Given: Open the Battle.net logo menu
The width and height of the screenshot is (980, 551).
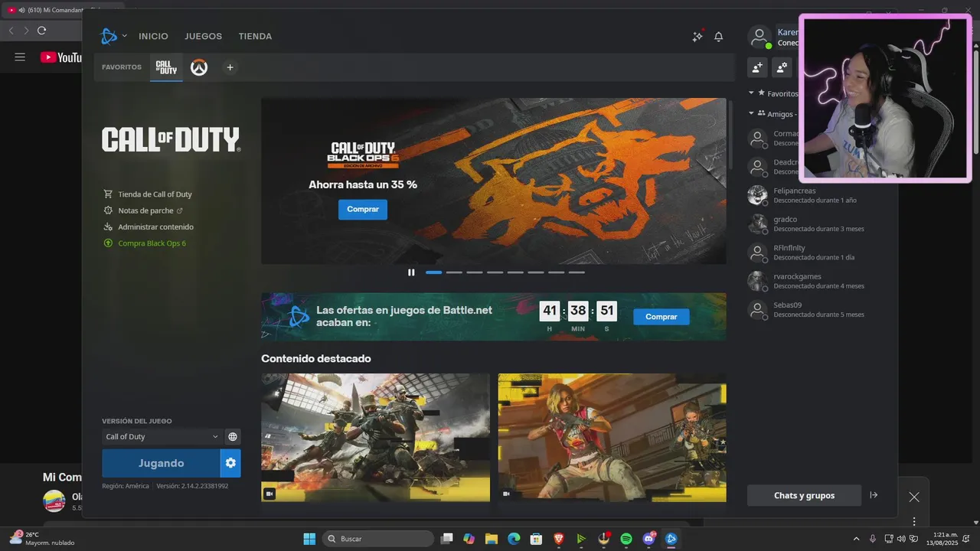Looking at the screenshot, I should [113, 36].
